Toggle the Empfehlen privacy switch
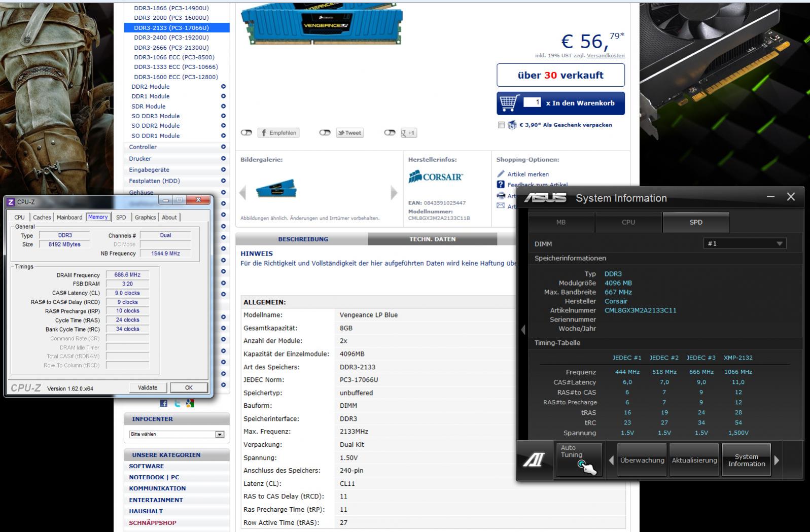The height and width of the screenshot is (532, 810). click(246, 133)
